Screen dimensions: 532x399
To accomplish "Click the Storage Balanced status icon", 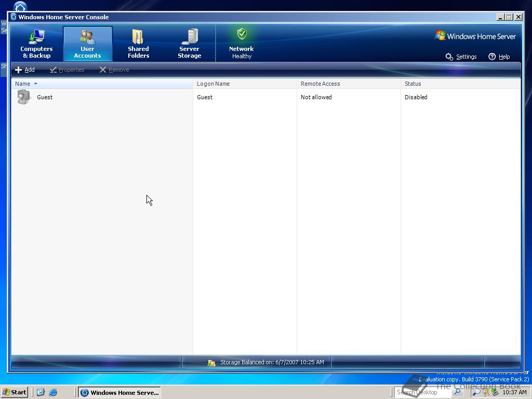I will click(211, 363).
